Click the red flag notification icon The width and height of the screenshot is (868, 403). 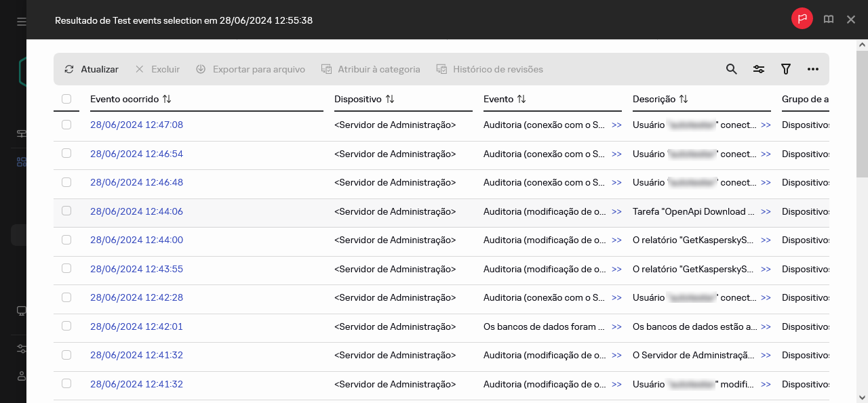click(x=802, y=19)
